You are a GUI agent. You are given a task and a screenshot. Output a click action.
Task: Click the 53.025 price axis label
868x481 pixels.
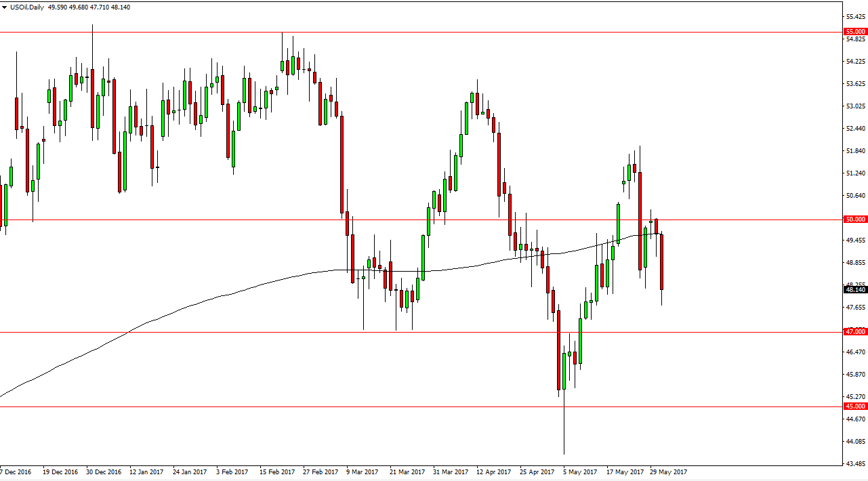click(855, 106)
